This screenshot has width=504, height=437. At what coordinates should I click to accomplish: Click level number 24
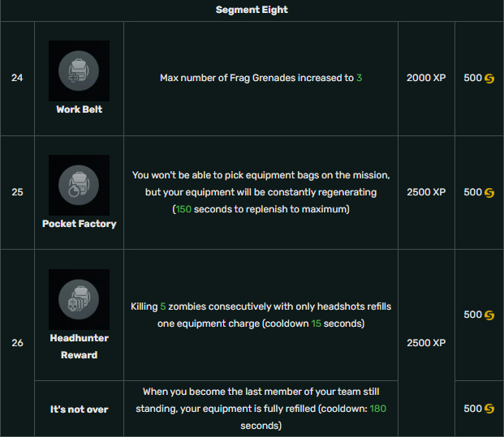[x=17, y=78]
